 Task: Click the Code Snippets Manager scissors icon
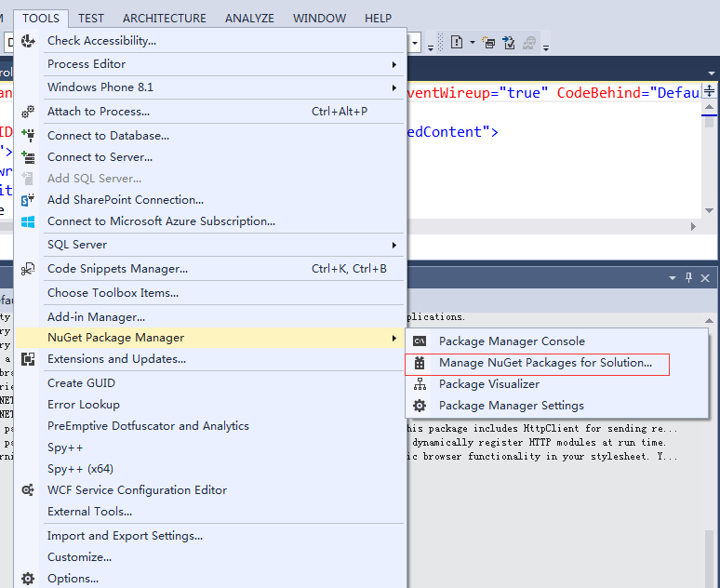[28, 269]
